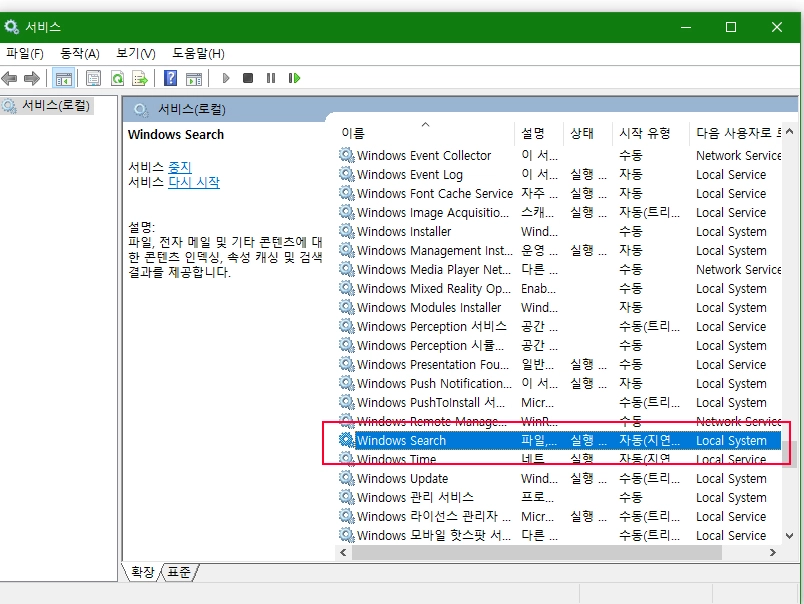
Task: Click the 서비스 title bar gear icon
Action: pos(11,27)
